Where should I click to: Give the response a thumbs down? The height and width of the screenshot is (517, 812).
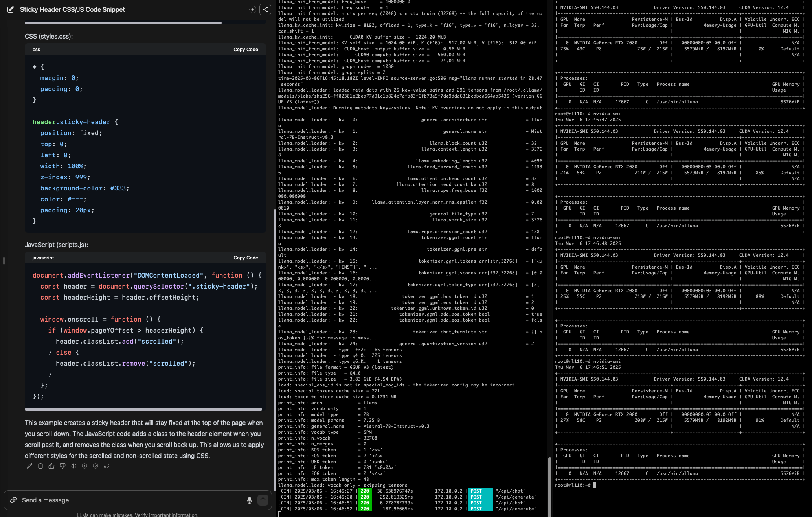coord(62,466)
